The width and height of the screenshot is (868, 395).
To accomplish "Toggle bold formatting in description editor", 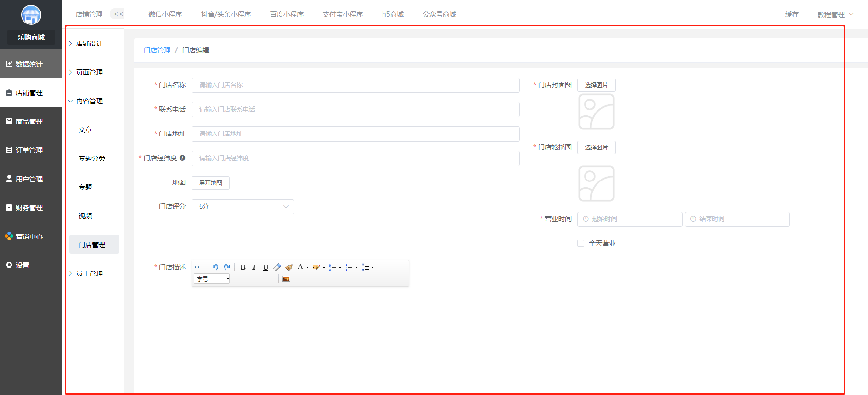I will (243, 267).
